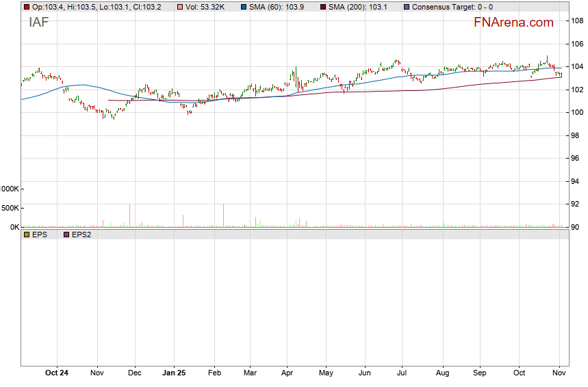Select the Jan 25 date axis label

point(174,373)
